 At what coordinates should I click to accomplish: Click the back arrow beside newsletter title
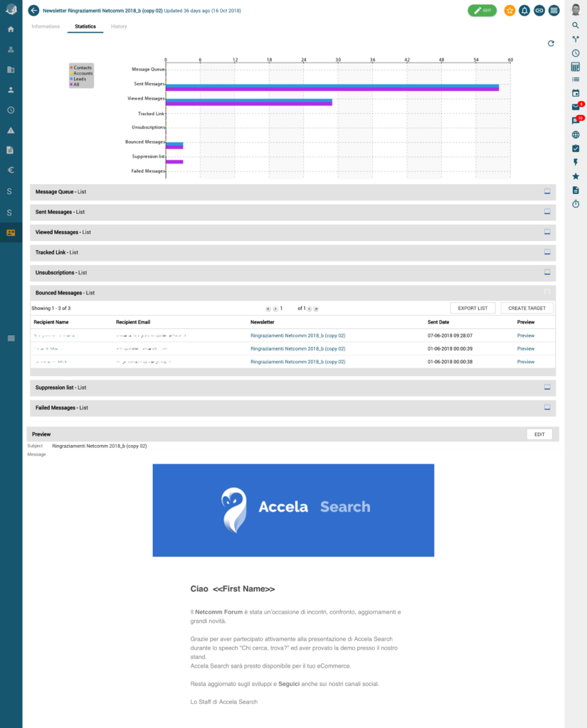(33, 11)
